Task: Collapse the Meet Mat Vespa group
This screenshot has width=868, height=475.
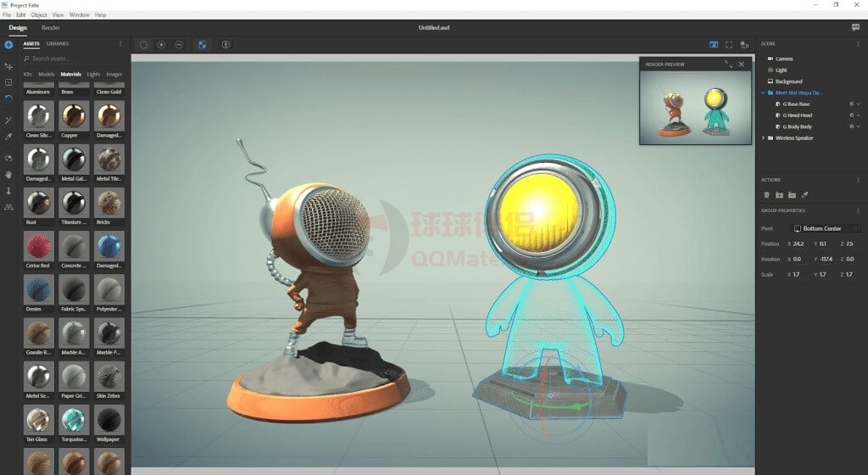Action: (764, 92)
